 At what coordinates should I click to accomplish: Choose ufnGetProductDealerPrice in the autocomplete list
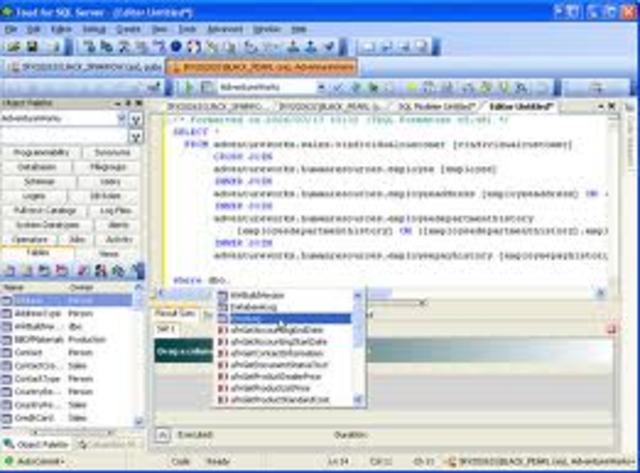[x=283, y=376]
